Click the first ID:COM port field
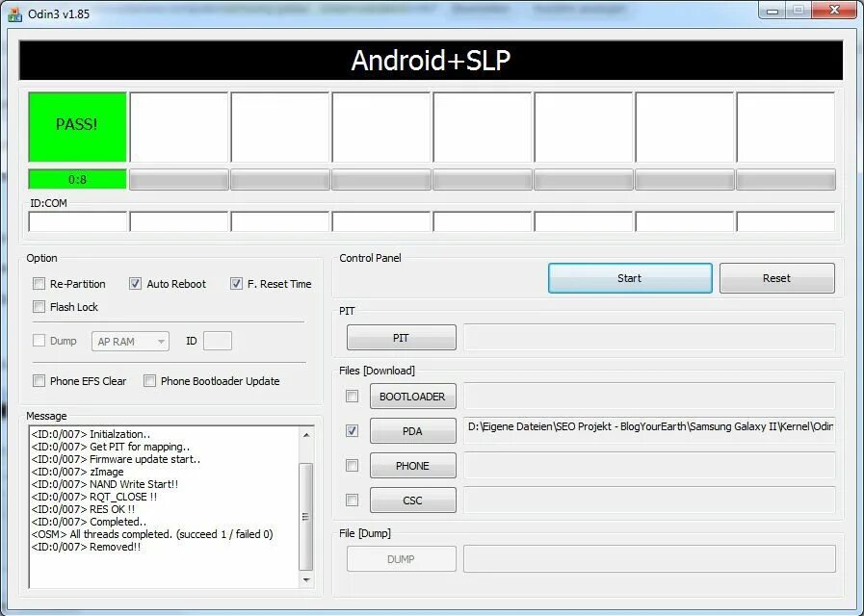This screenshot has height=616, width=864. coord(78,221)
